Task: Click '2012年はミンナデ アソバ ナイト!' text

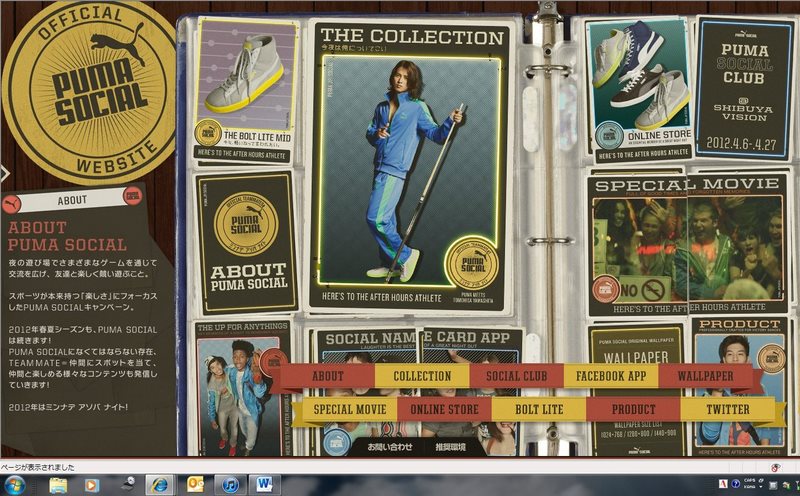Action: (68, 407)
